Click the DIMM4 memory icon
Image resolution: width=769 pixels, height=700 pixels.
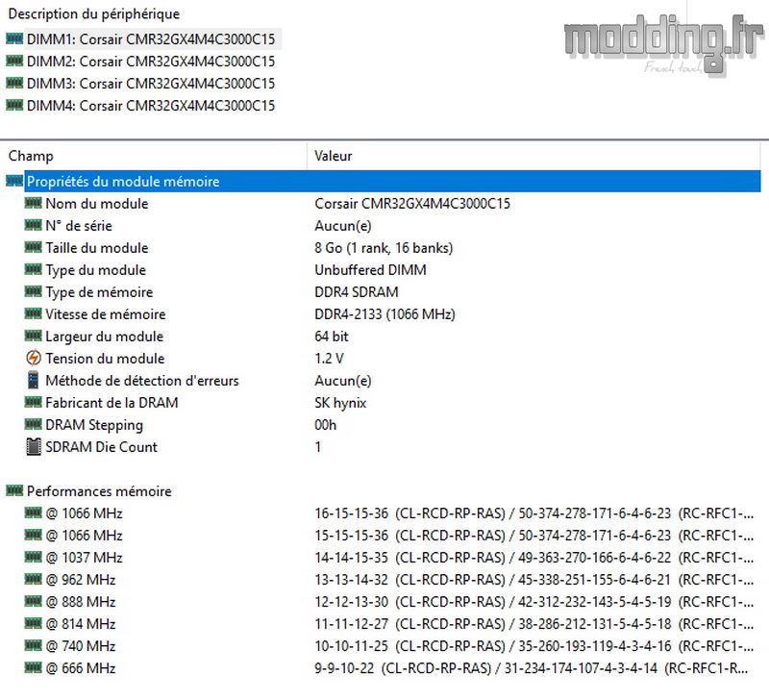[14, 105]
